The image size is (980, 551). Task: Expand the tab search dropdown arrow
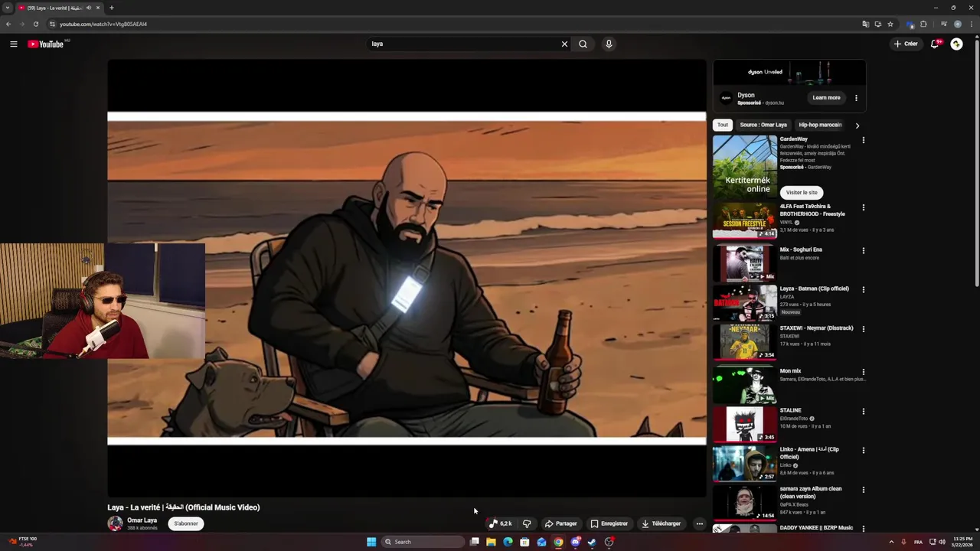tap(7, 8)
